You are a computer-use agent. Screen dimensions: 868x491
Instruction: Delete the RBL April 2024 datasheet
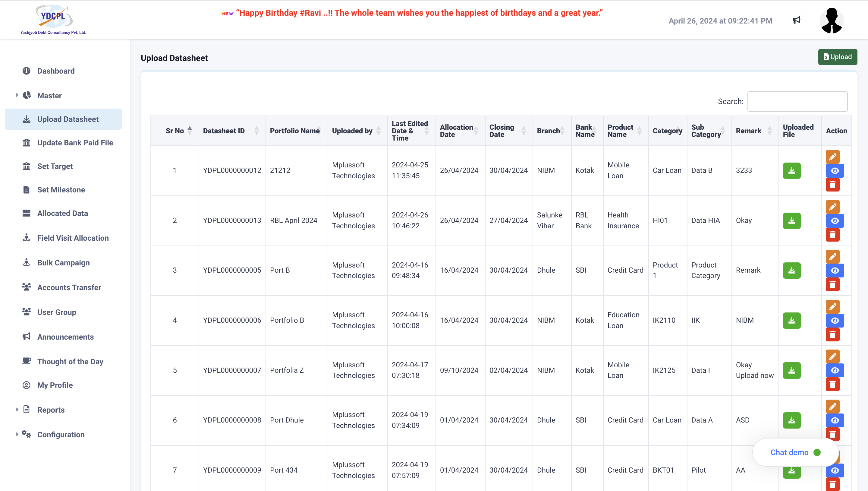pos(832,234)
